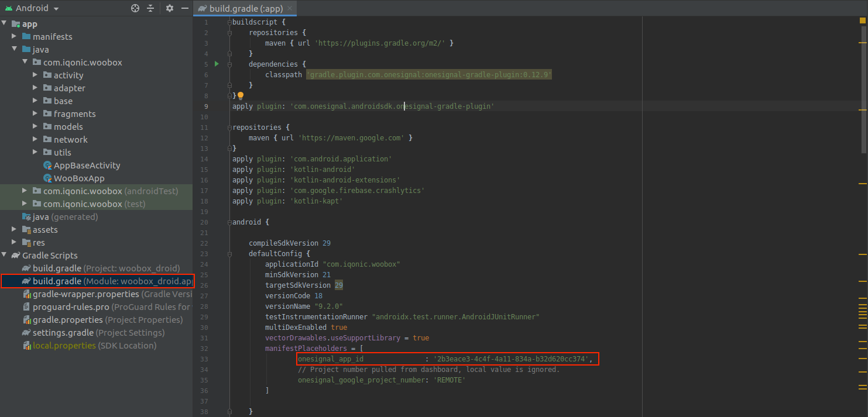Click the assets folder icon

pos(26,230)
